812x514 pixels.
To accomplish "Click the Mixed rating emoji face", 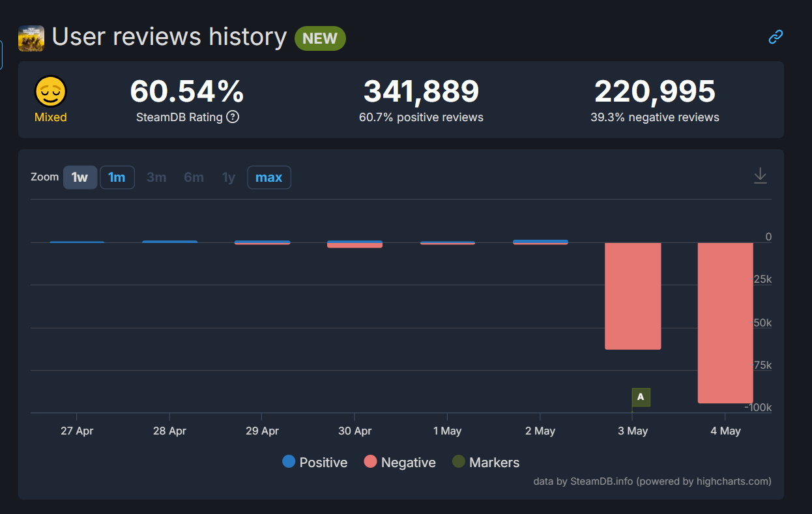I will [x=51, y=92].
